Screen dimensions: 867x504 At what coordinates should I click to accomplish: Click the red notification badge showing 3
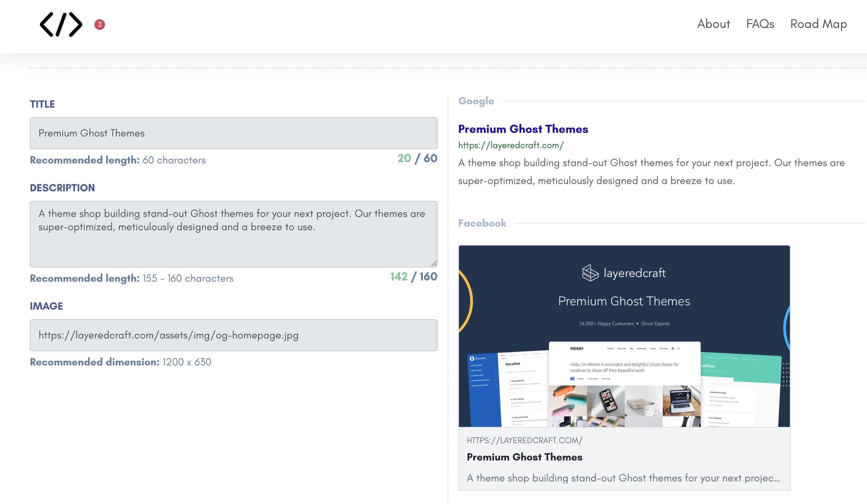point(99,25)
